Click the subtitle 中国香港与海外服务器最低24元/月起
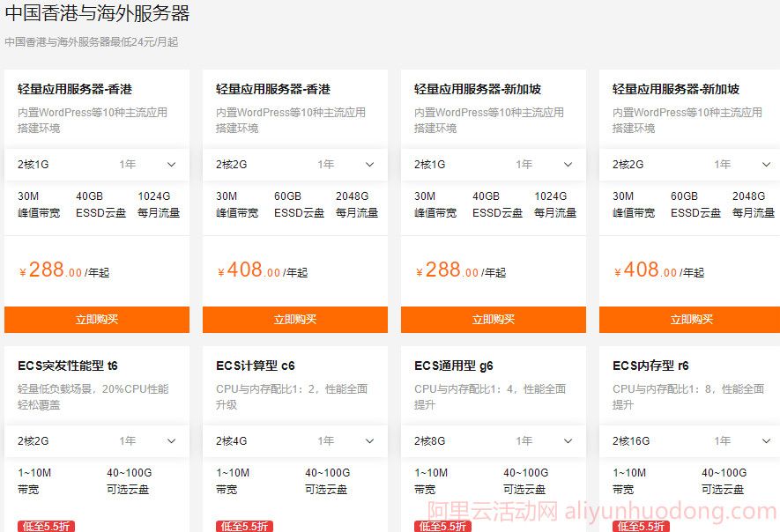This screenshot has width=780, height=532. [x=92, y=42]
